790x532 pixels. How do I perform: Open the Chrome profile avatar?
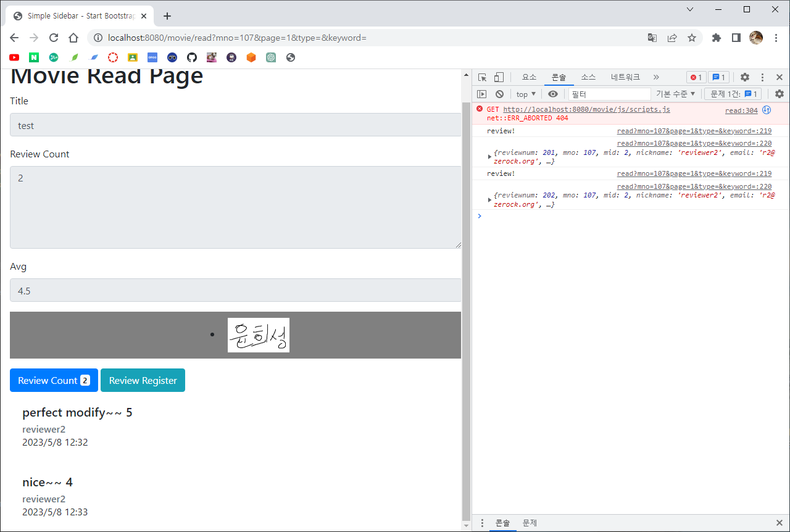[x=756, y=38]
